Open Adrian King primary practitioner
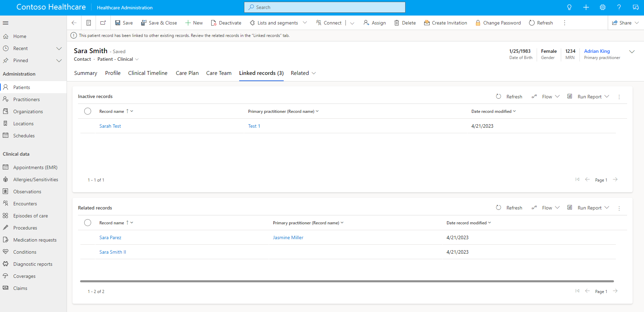The width and height of the screenshot is (644, 312). (x=597, y=51)
